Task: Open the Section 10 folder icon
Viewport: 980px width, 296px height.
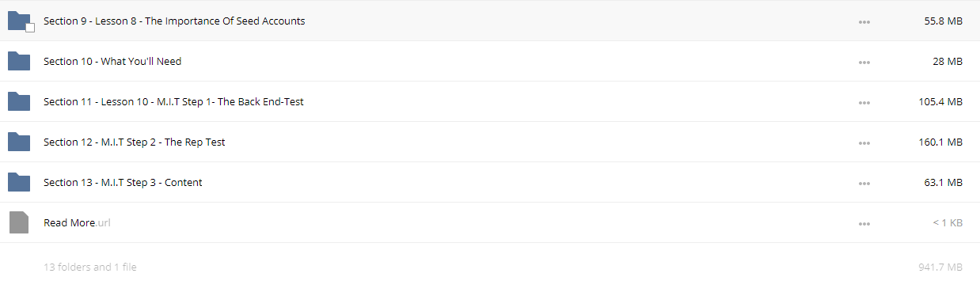Action: click(x=19, y=61)
